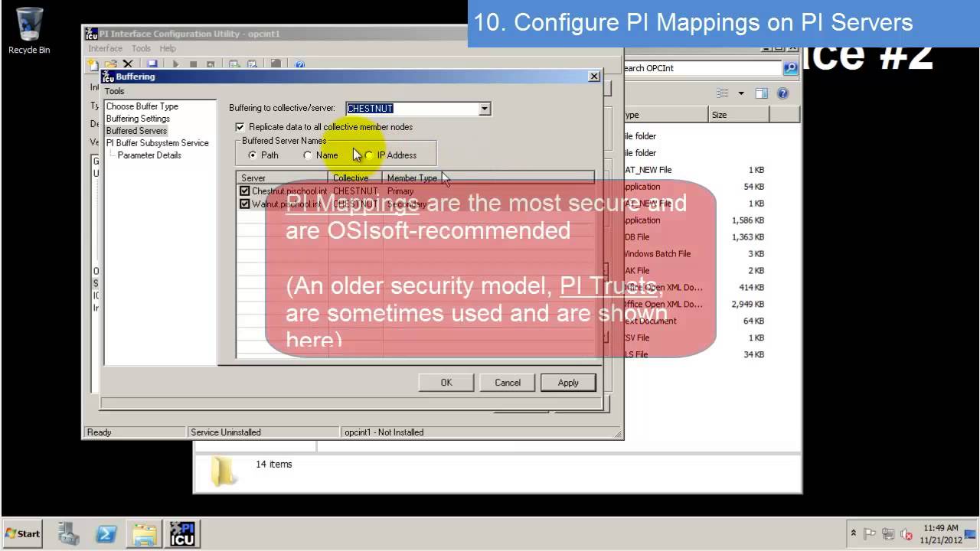Open the Recycle Bin on the desktop
This screenshot has height=551, width=980.
click(x=29, y=31)
